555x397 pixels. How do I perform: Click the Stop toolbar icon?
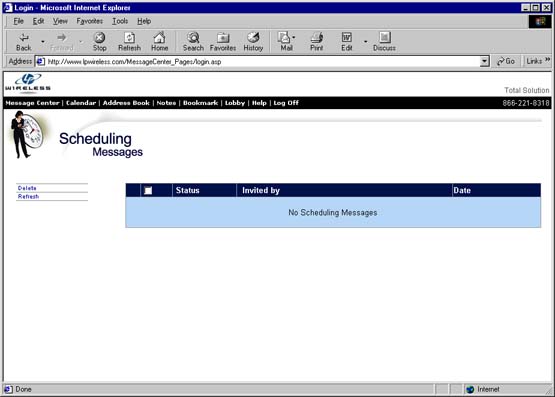[x=99, y=42]
